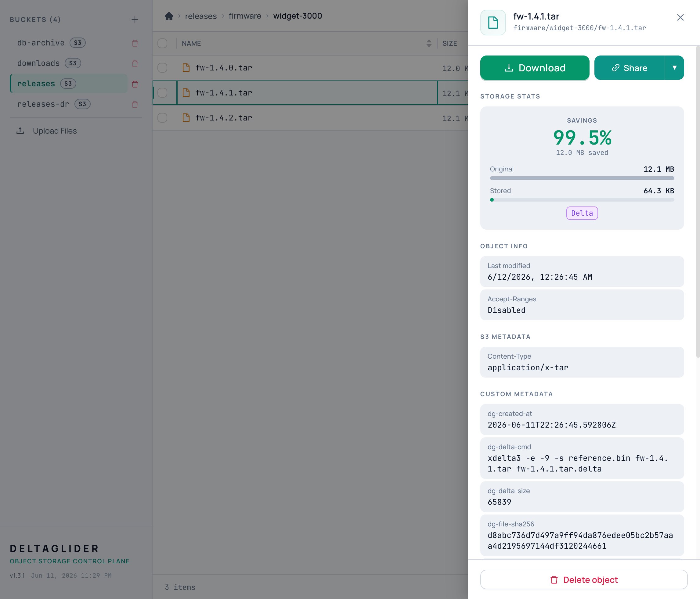The height and width of the screenshot is (599, 700).
Task: Click the Stored size progress bar
Action: coord(582,200)
